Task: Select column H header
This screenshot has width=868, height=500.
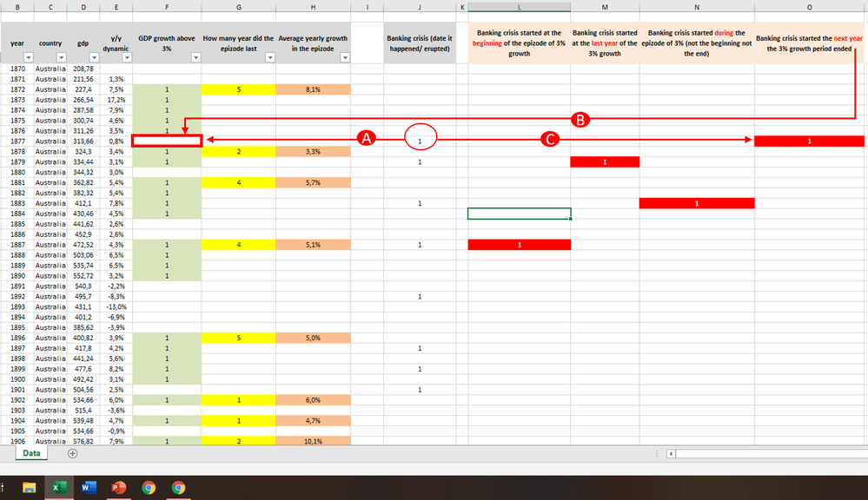Action: click(314, 7)
